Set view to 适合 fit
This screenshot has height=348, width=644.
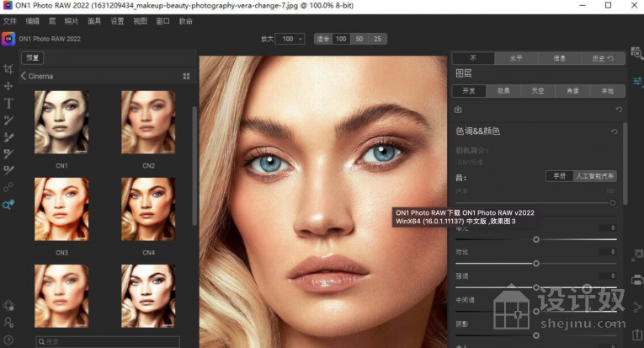tap(323, 39)
